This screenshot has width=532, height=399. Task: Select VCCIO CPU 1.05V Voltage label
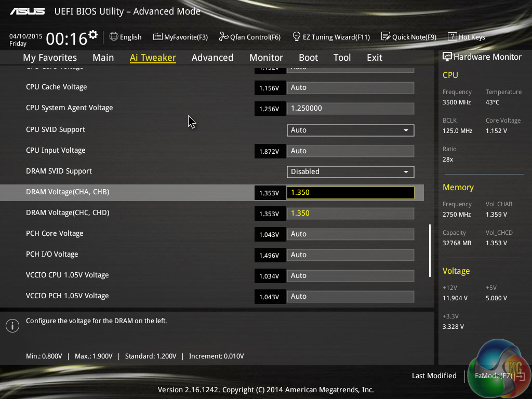(x=67, y=275)
